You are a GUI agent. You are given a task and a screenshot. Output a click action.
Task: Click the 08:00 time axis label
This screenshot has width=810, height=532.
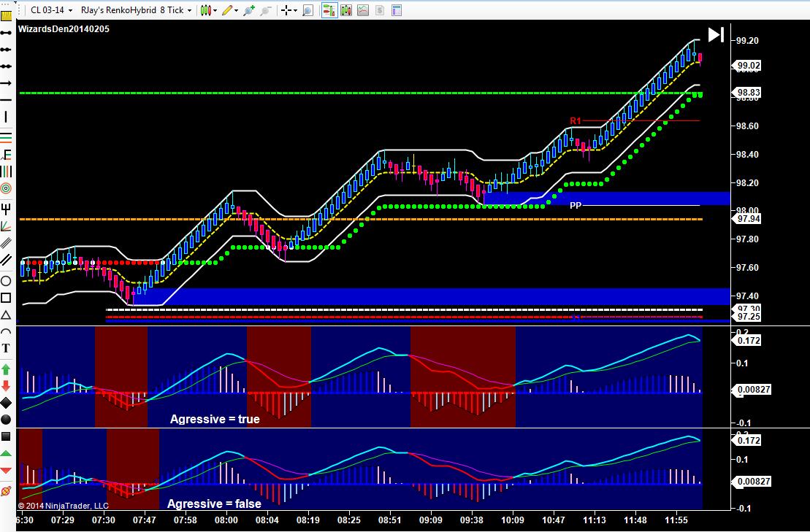(226, 520)
